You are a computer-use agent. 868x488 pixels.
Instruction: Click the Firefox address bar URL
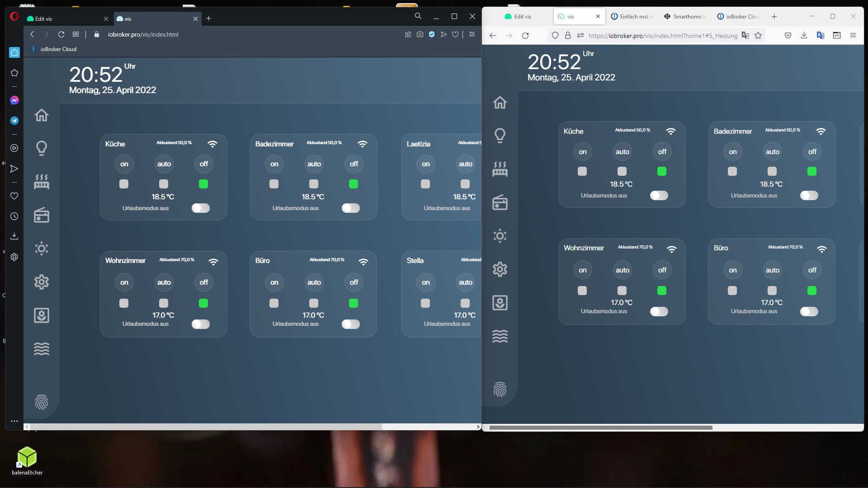pos(663,36)
